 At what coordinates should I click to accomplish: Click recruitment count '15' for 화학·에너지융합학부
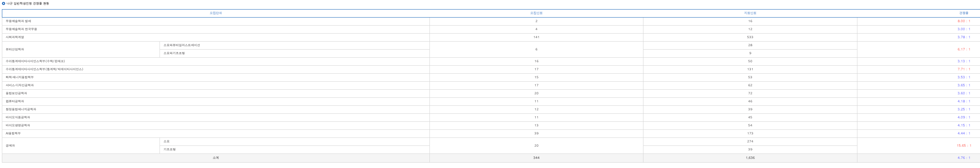(x=536, y=77)
